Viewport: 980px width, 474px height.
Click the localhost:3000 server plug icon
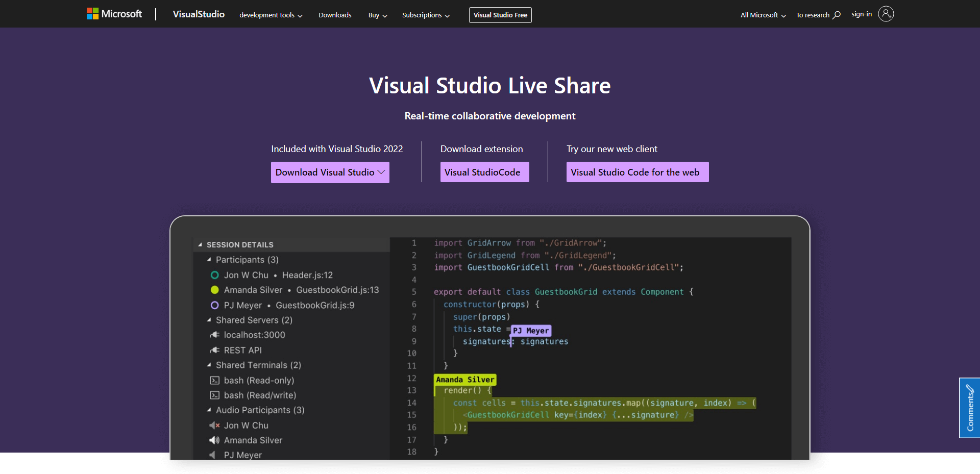tap(215, 335)
